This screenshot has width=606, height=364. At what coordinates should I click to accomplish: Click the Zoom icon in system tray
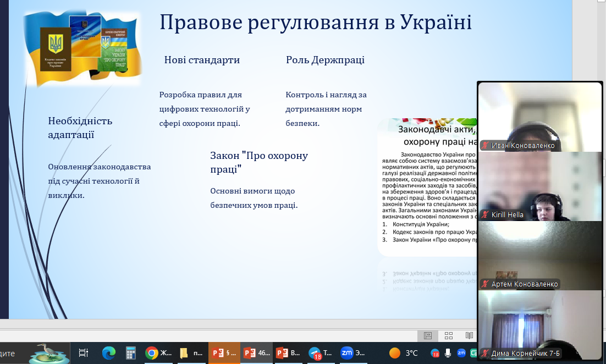[x=461, y=353]
